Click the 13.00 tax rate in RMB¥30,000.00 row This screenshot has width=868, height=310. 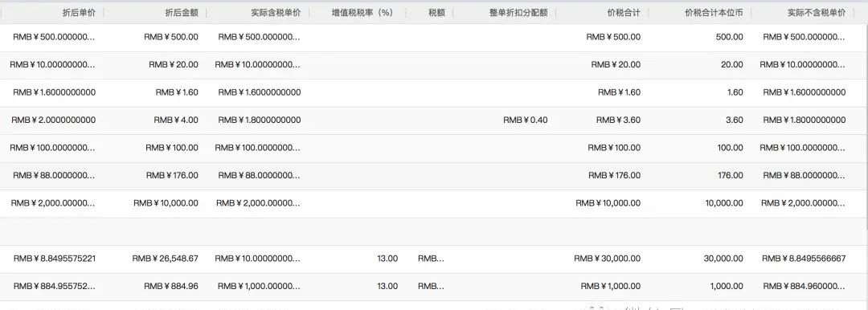[x=387, y=259]
